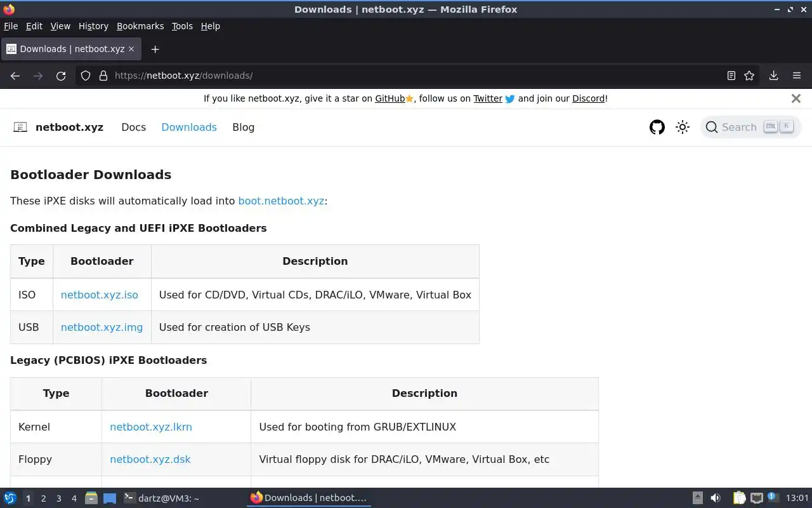This screenshot has height=508, width=812.
Task: Switch to virtual desktop 3
Action: [x=58, y=498]
